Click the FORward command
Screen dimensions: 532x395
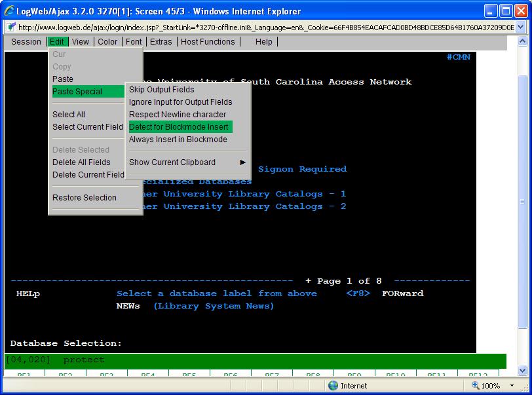[403, 293]
